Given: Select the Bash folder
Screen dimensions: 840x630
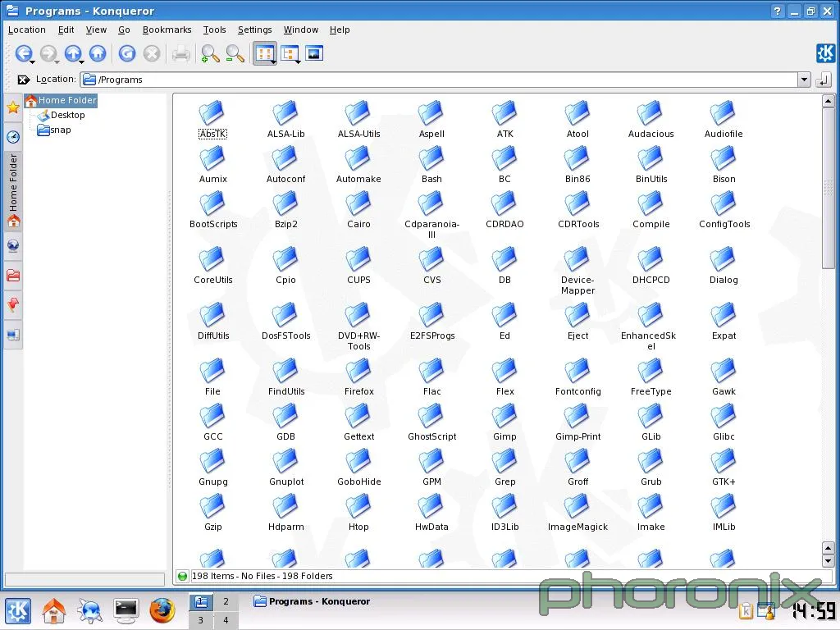Looking at the screenshot, I should click(x=431, y=165).
